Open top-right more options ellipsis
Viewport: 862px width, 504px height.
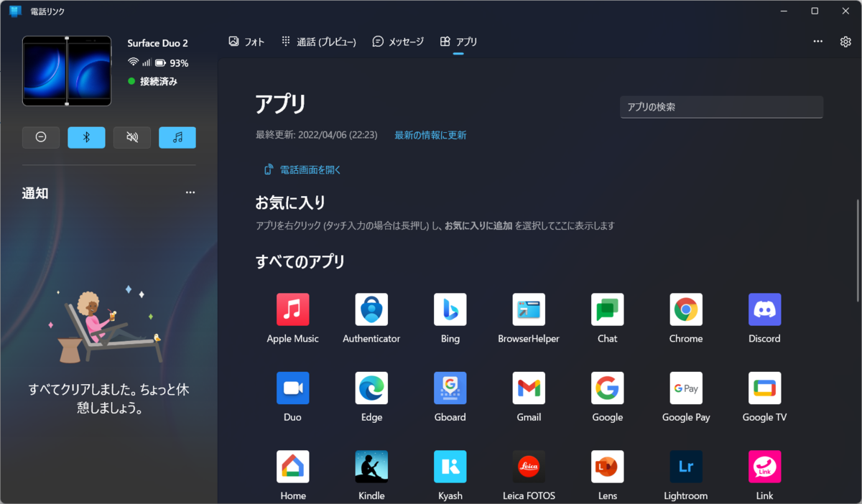[x=817, y=42]
